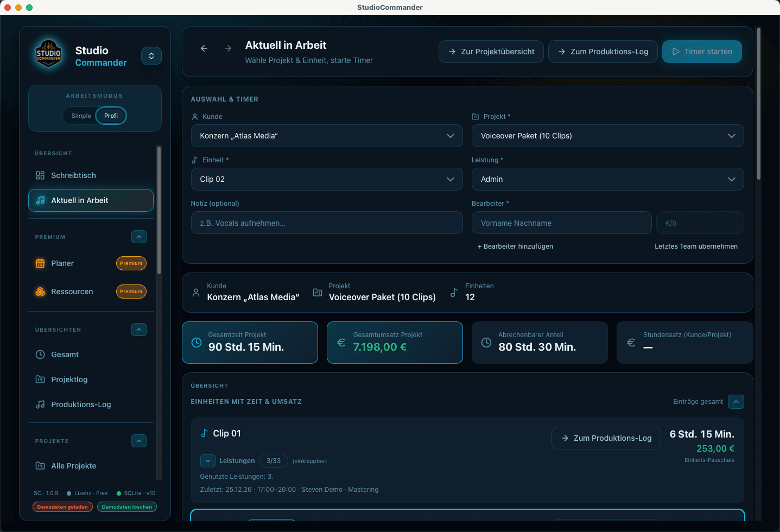Click + Bearbeiter hinzufügen link
The image size is (780, 532).
coord(515,246)
